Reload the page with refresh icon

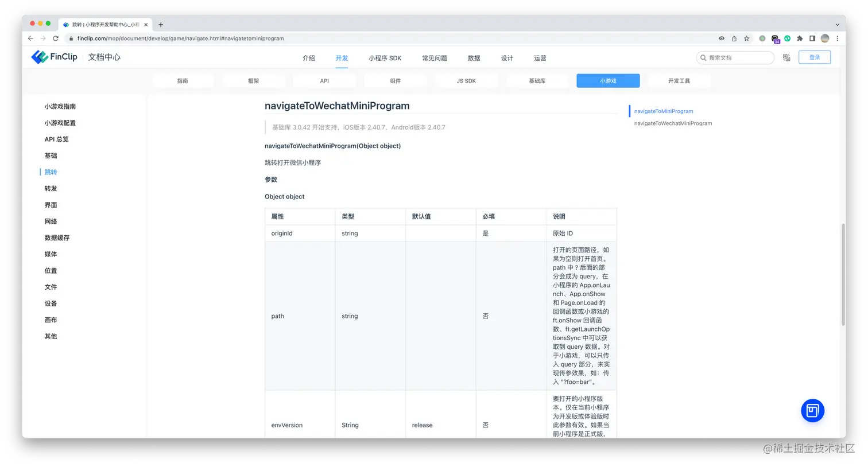(x=56, y=38)
